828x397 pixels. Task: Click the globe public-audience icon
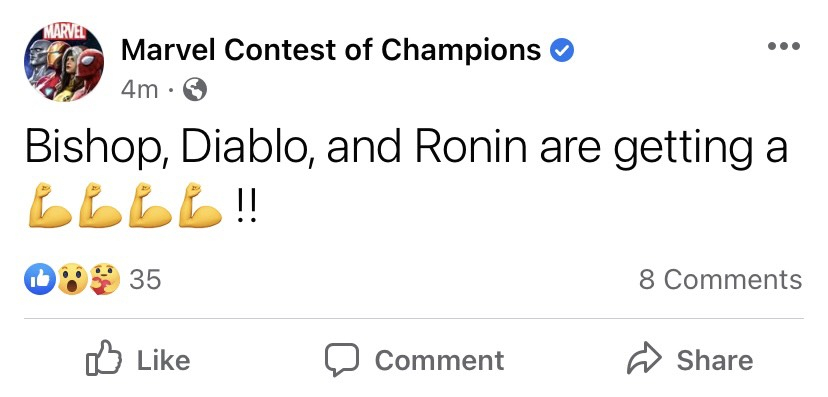(195, 90)
